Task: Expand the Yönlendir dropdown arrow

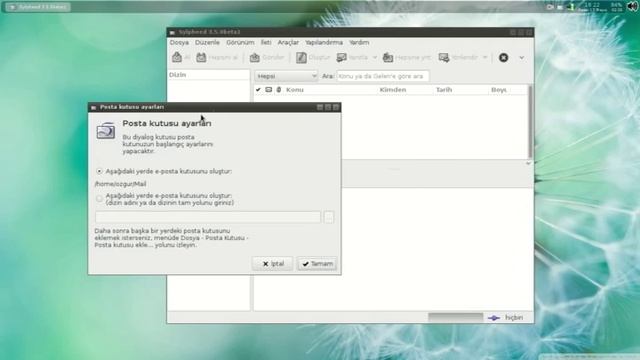Action: (x=485, y=58)
